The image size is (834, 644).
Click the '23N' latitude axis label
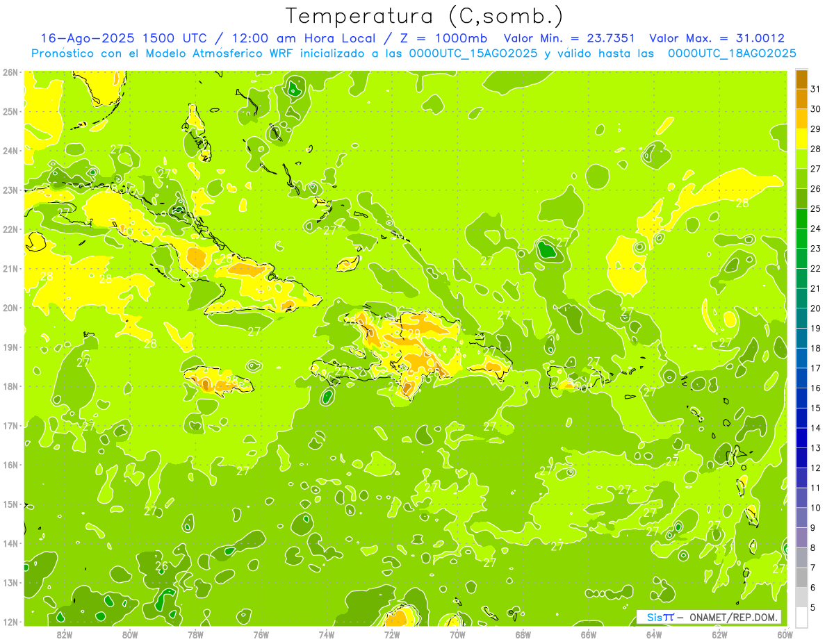coord(10,190)
